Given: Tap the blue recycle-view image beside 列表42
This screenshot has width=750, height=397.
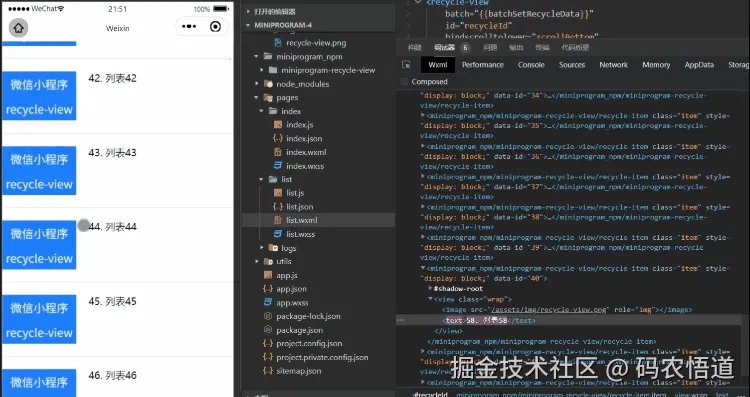Looking at the screenshot, I should [x=39, y=96].
